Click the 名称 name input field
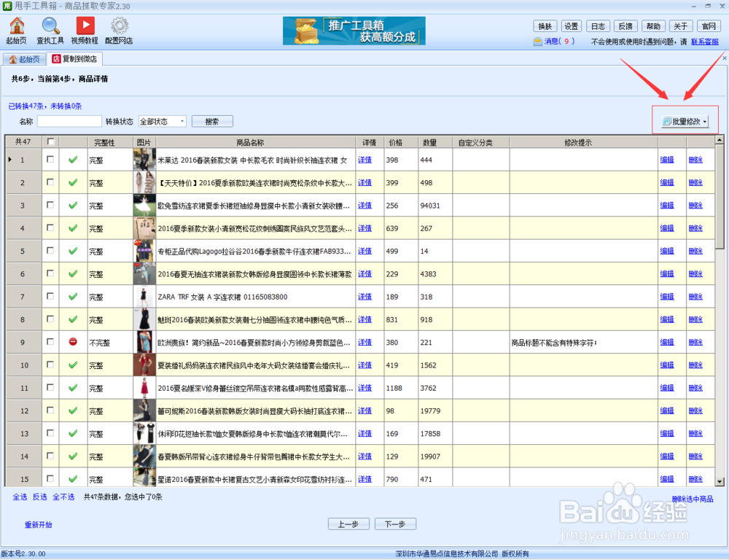This screenshot has width=729, height=560. (69, 121)
